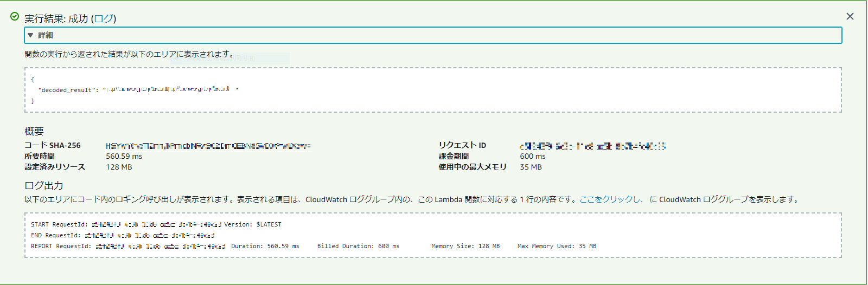This screenshot has height=285, width=868.
Task: Click the 課金期間 label
Action: [454, 156]
